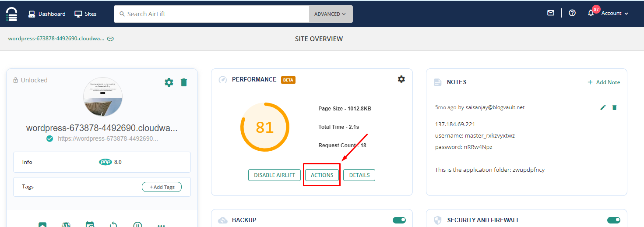
Task: Open the DETAILS button
Action: 359,175
